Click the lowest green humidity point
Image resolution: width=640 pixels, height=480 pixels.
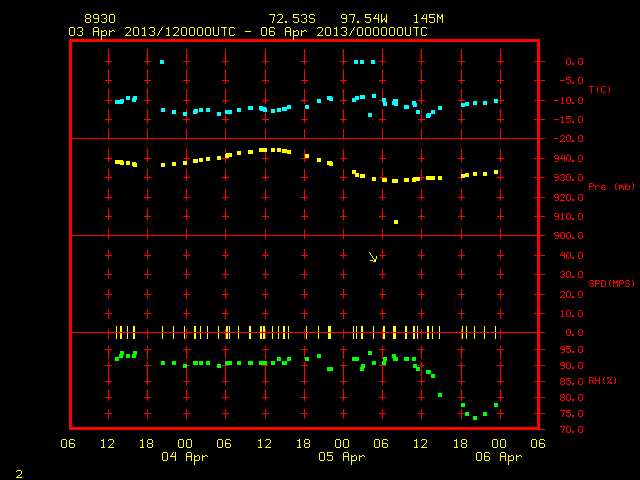coord(475,418)
